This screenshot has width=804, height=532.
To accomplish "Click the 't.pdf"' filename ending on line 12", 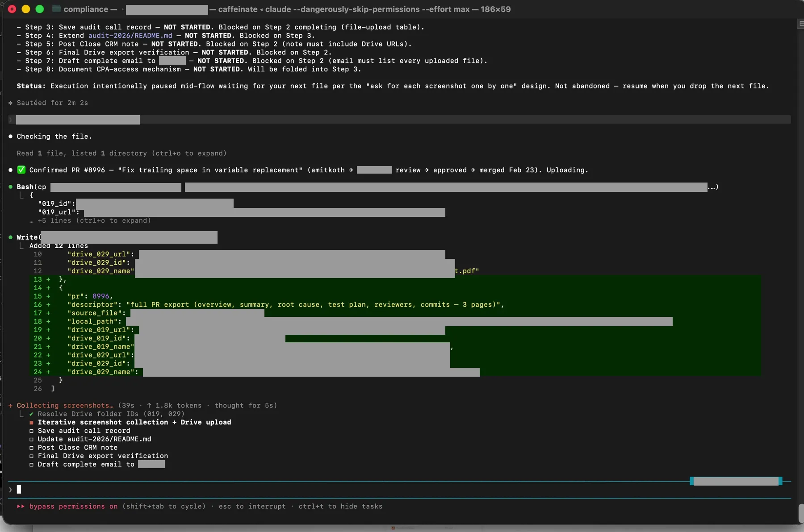I will [x=467, y=271].
